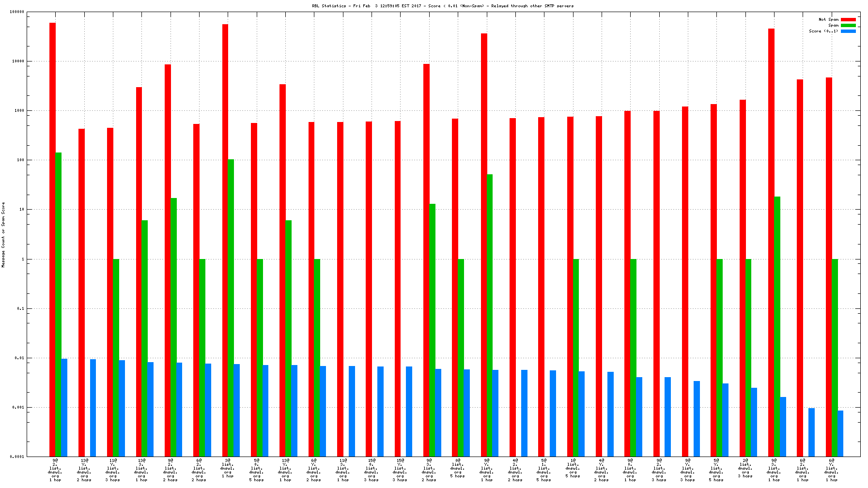This screenshot has width=868, height=488.
Task: Click the red Not Spam legend swatch
Action: [x=848, y=20]
